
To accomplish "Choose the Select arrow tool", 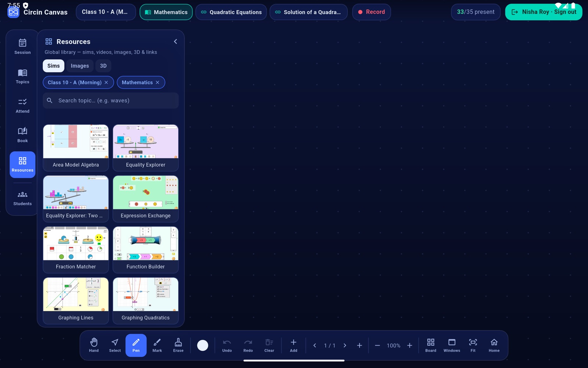I will pyautogui.click(x=115, y=345).
